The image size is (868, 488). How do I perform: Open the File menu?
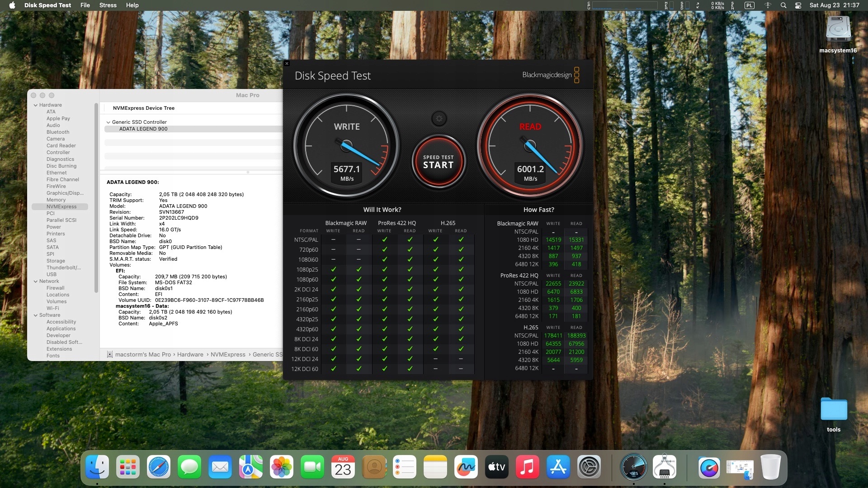point(85,5)
